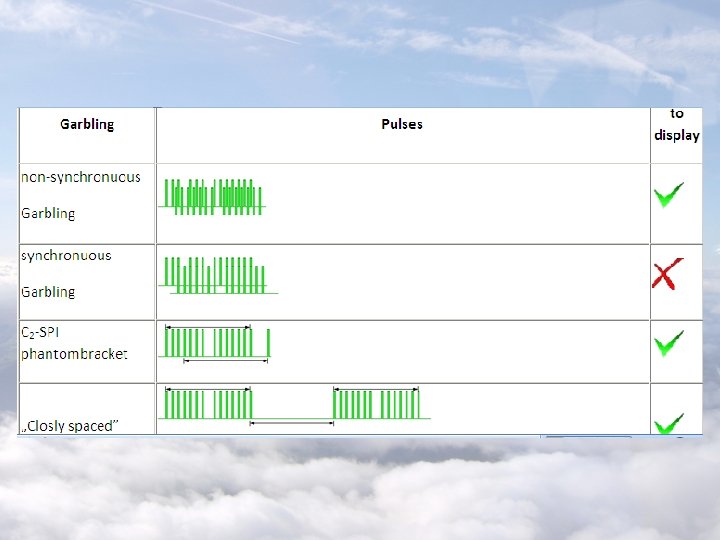The height and width of the screenshot is (540, 720).
Task: Click the isolated SPI pulse in phantombracket row
Action: (x=269, y=343)
